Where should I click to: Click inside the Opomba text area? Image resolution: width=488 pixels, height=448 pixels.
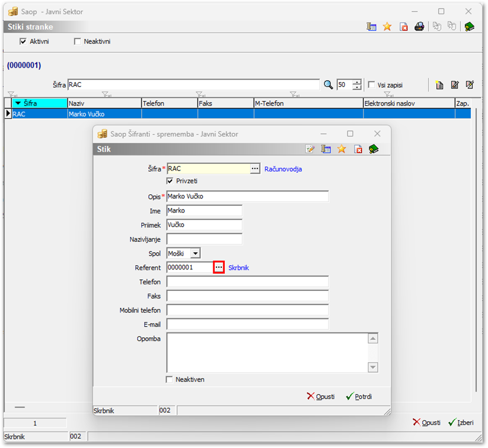tap(267, 353)
